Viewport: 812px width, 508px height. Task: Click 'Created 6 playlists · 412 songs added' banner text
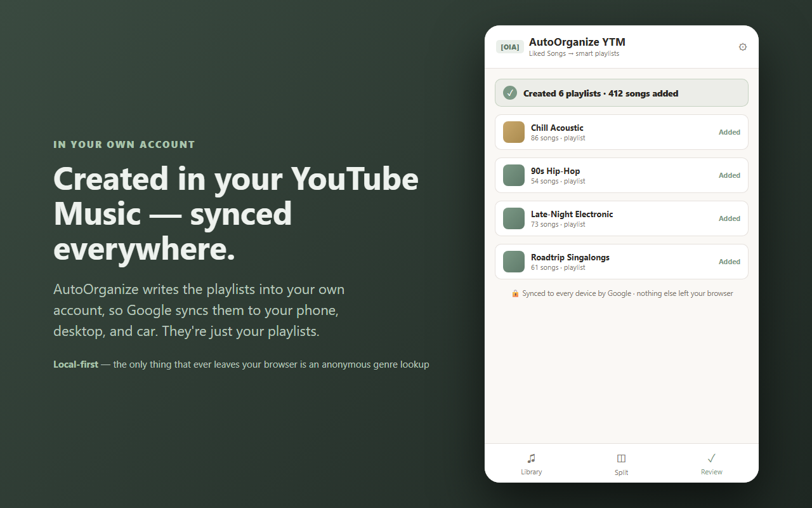601,93
